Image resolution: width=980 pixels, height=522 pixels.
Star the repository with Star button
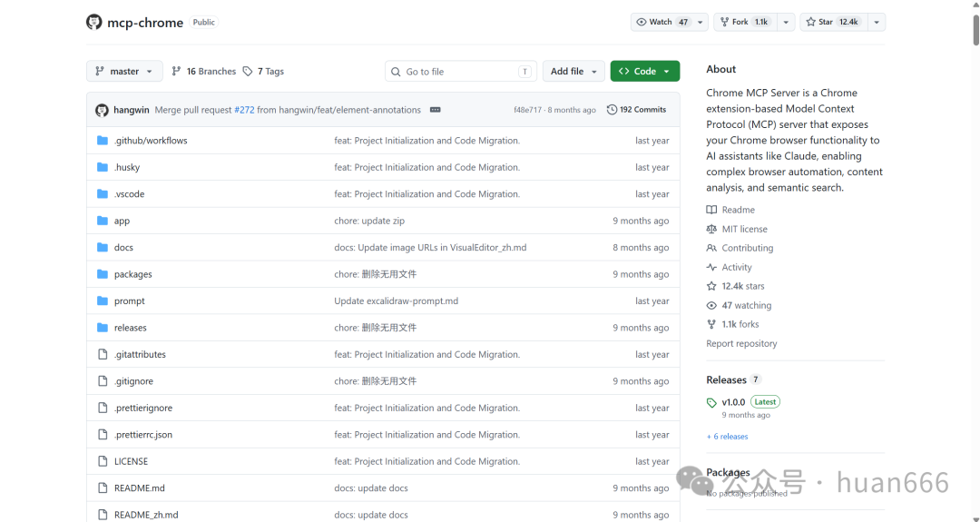834,22
